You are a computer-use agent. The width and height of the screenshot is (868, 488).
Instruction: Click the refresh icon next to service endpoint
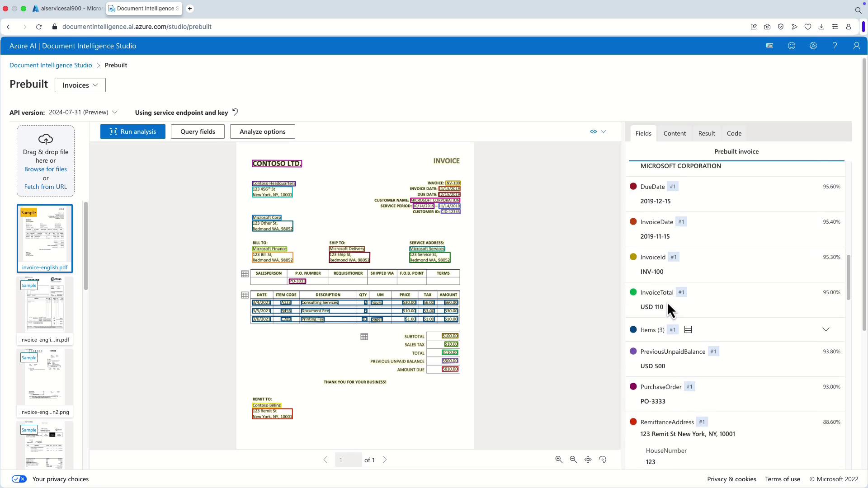(235, 112)
